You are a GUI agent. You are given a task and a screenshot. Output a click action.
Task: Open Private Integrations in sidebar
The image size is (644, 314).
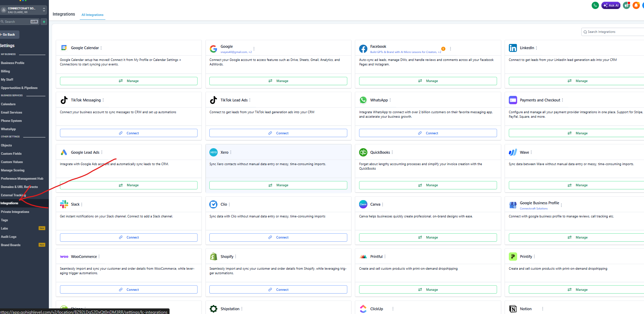pos(15,212)
